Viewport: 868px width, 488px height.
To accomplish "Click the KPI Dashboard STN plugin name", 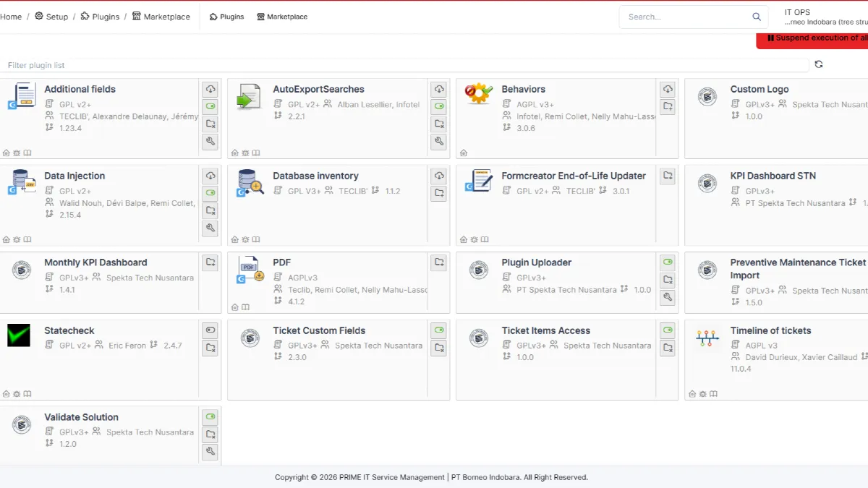I will click(x=773, y=176).
